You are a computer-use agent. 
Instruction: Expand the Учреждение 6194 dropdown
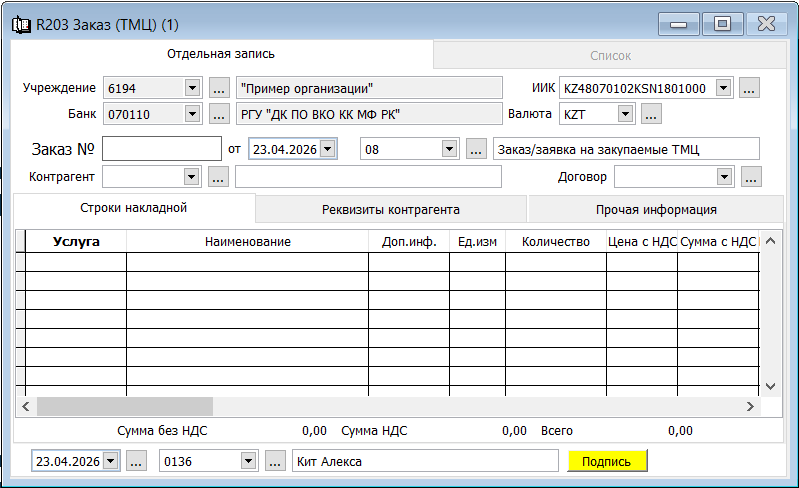tap(193, 89)
